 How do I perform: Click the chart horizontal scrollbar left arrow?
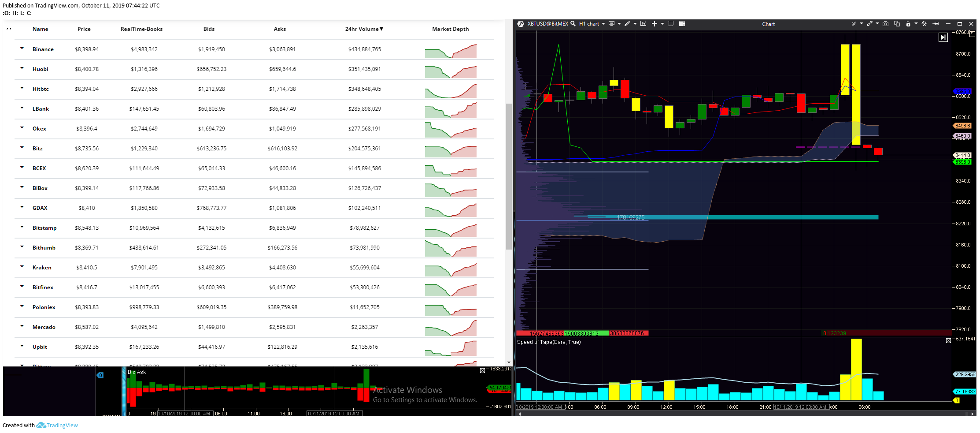(x=520, y=414)
